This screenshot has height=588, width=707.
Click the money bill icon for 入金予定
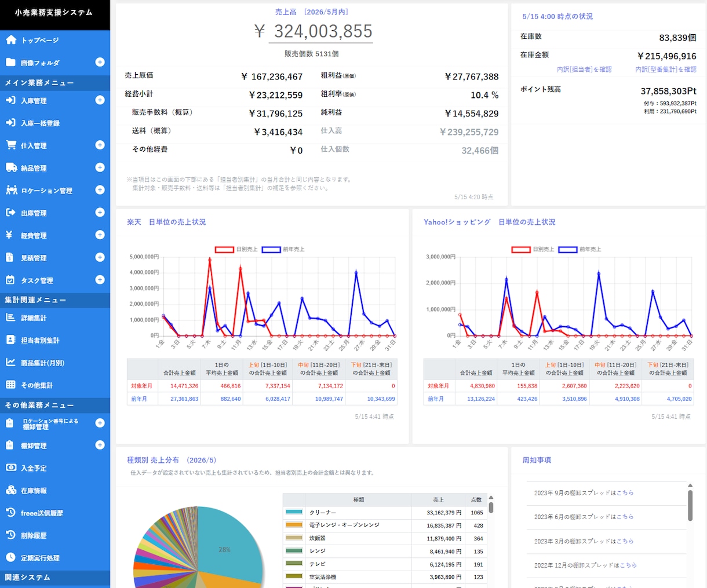tap(11, 468)
